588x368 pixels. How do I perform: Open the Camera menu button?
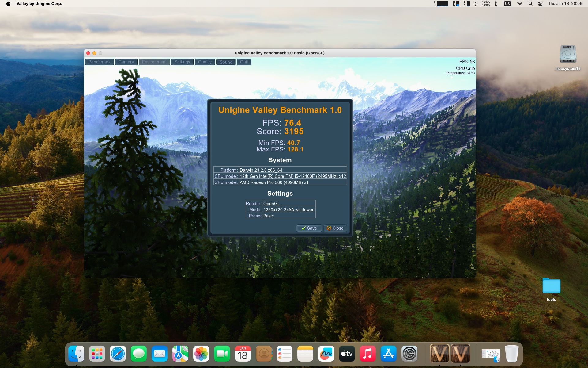[126, 62]
